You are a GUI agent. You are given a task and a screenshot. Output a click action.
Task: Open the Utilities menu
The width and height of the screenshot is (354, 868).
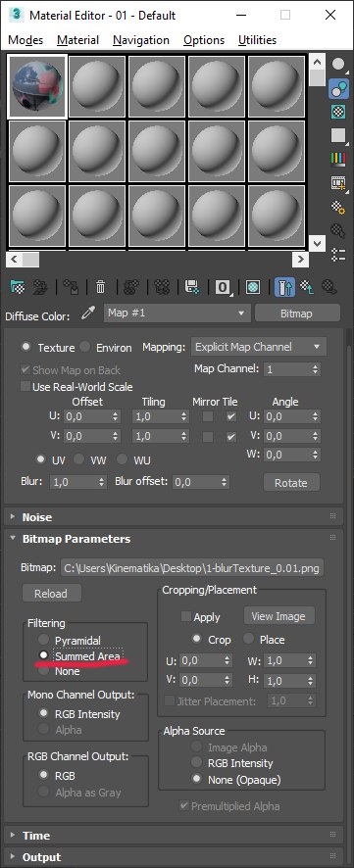pyautogui.click(x=257, y=40)
